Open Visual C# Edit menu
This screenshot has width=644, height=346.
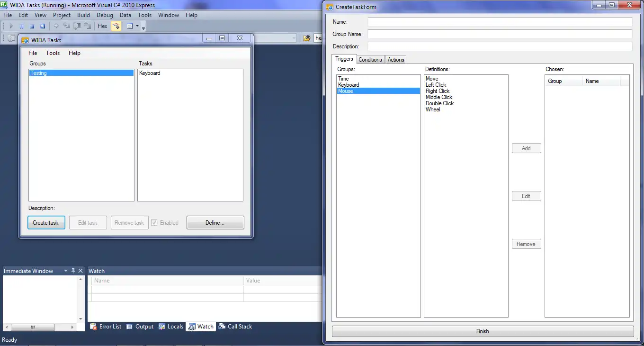[x=23, y=15]
